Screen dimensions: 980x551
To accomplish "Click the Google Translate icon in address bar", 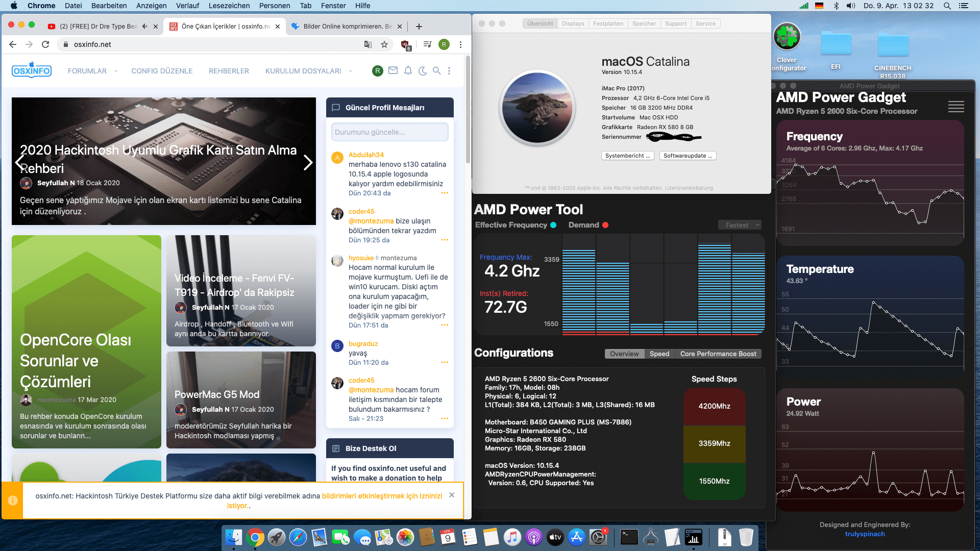I will [367, 44].
